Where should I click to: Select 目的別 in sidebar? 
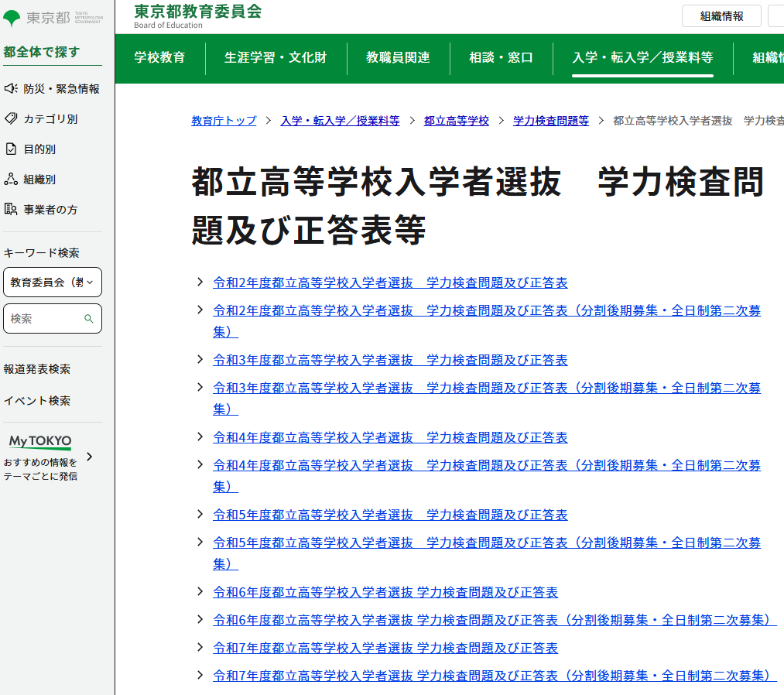pos(39,149)
